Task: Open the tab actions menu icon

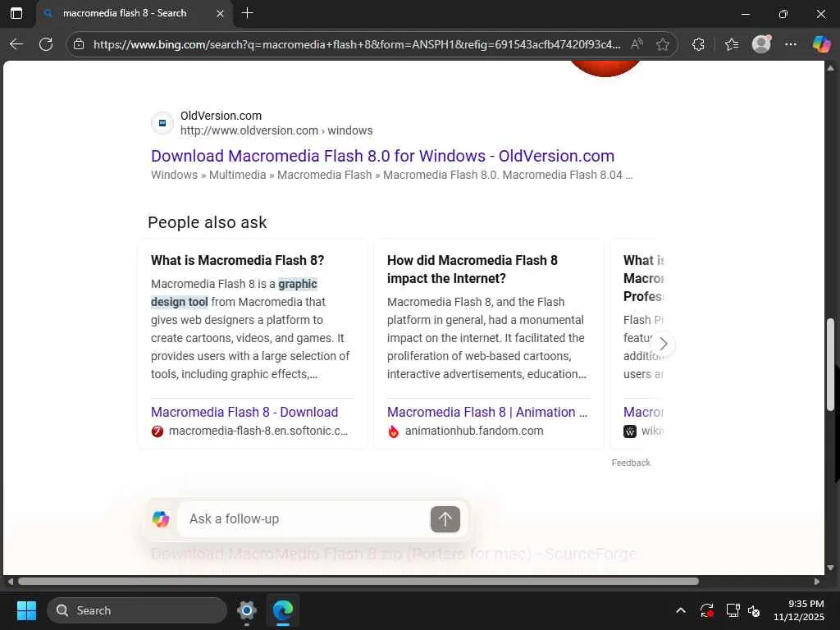Action: pyautogui.click(x=16, y=13)
